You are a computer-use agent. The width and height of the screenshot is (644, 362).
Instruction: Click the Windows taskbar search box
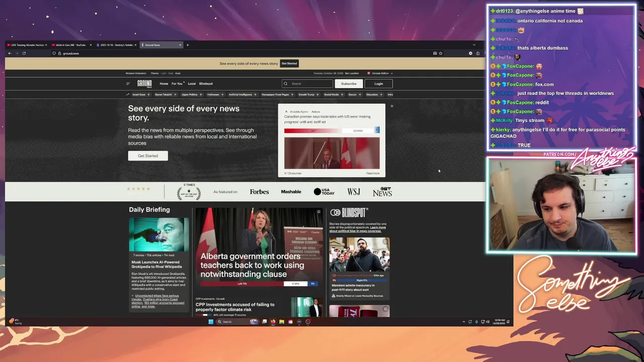click(x=237, y=322)
